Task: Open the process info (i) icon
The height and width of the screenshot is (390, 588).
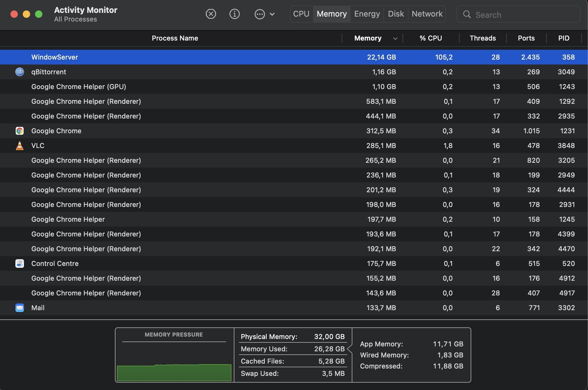Action: [234, 14]
